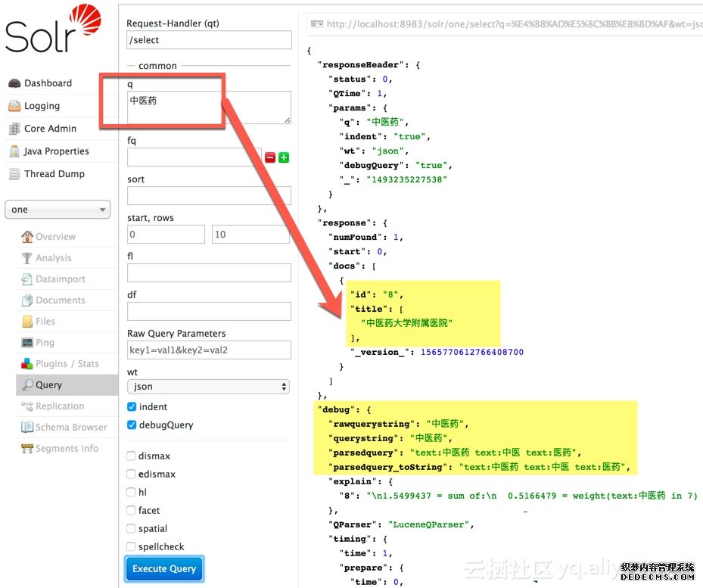This screenshot has width=703, height=588.
Task: Disable the debugQuery checkbox
Action: (132, 425)
